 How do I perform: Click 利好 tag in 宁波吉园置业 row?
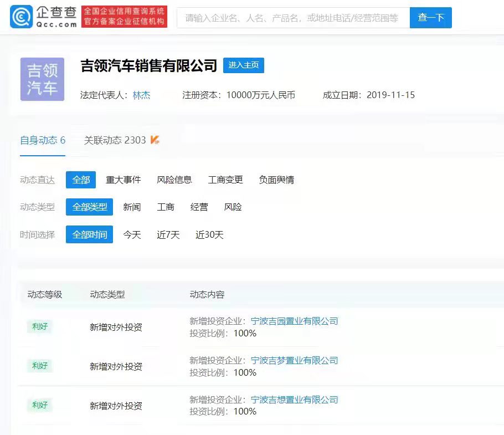click(x=40, y=326)
